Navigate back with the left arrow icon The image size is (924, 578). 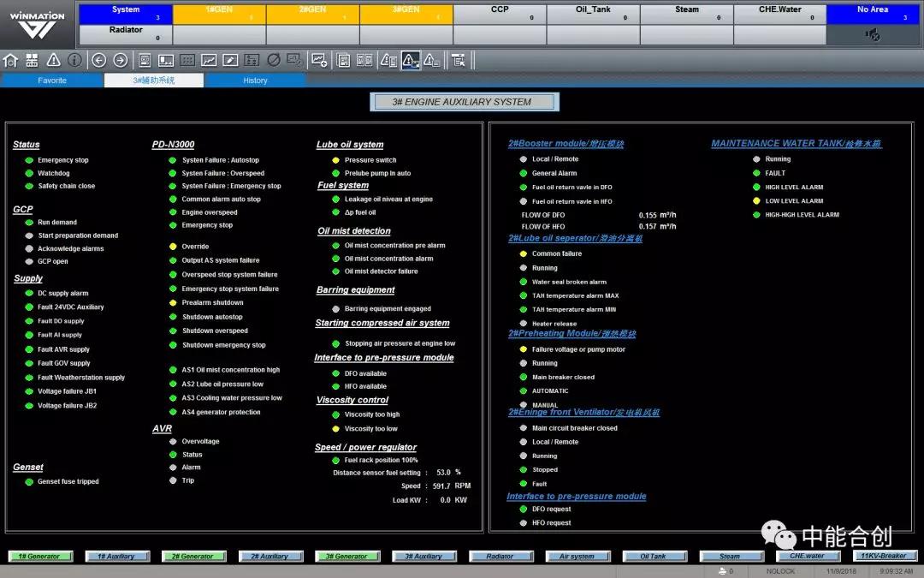click(x=98, y=60)
